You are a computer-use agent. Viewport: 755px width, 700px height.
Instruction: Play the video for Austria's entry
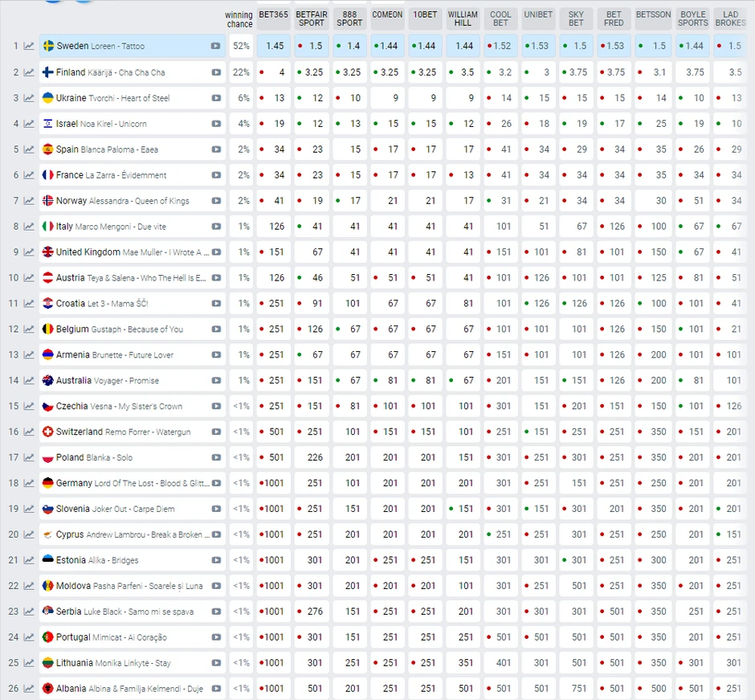[216, 277]
